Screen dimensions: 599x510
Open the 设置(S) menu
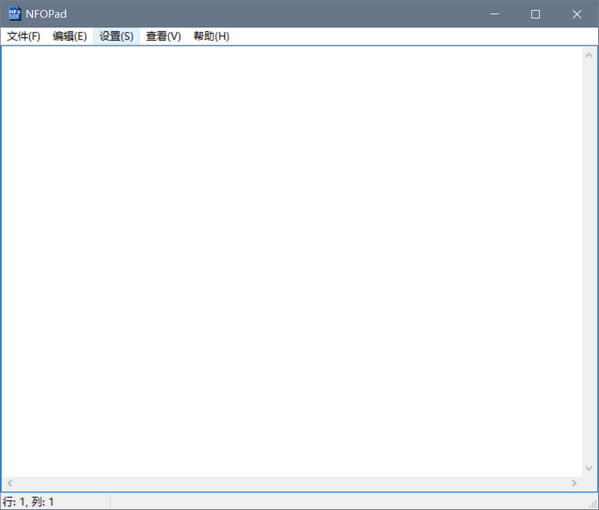116,36
